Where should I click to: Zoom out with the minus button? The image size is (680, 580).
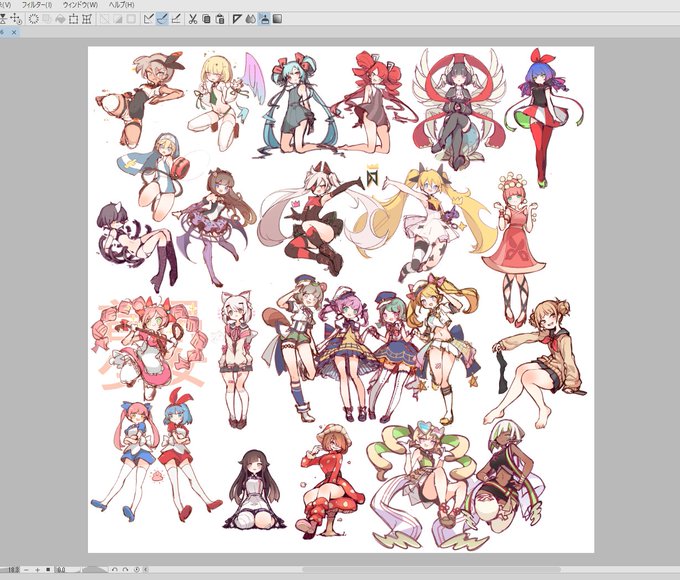tap(26, 570)
